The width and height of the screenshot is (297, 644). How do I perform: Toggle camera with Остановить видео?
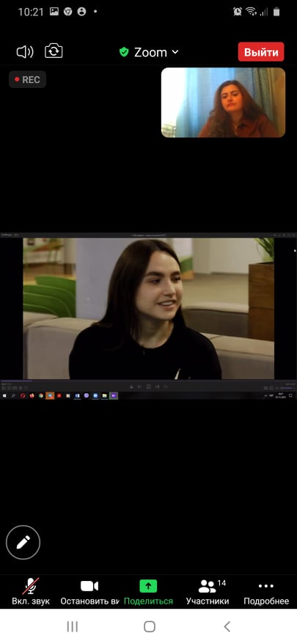pyautogui.click(x=90, y=592)
